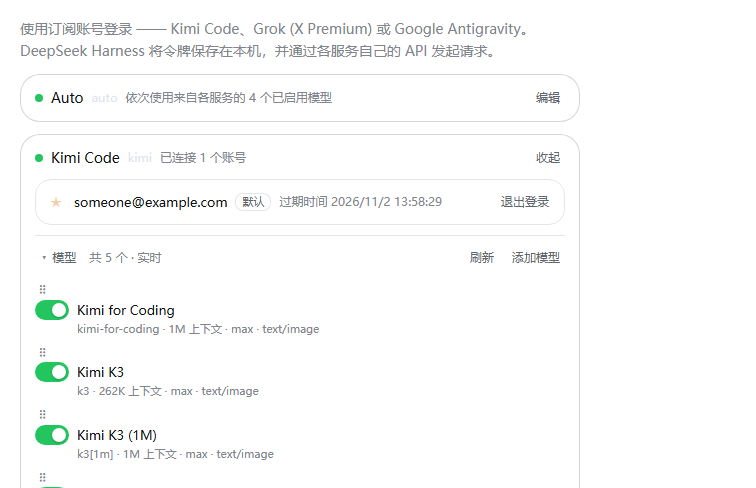The width and height of the screenshot is (756, 488).
Task: Click the 共 5 个 · 实时 count text
Action: tap(125, 258)
